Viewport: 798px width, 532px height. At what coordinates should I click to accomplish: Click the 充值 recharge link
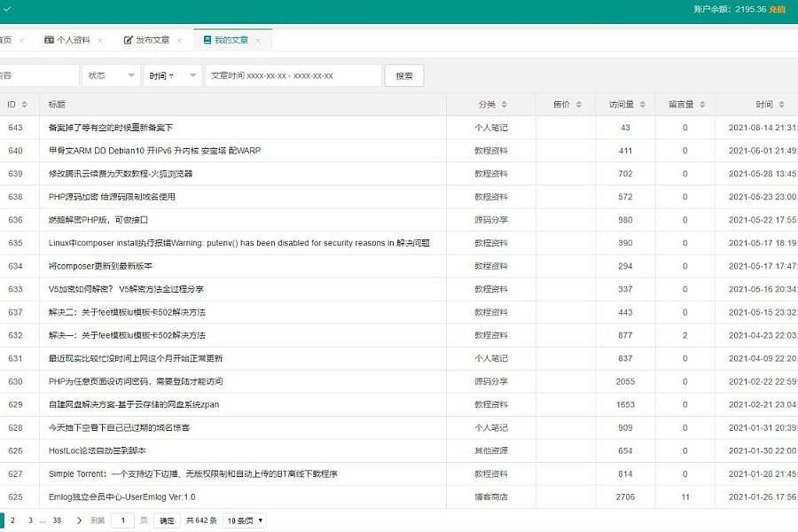tap(777, 9)
